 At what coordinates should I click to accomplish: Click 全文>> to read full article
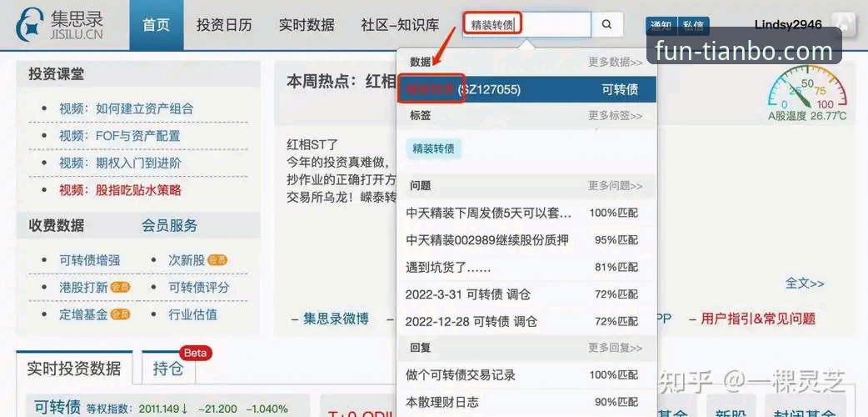pos(805,284)
